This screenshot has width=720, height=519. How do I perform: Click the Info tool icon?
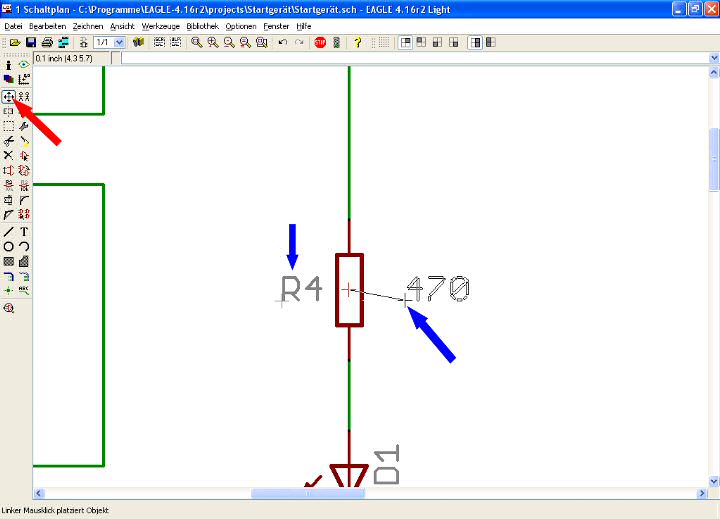point(9,65)
